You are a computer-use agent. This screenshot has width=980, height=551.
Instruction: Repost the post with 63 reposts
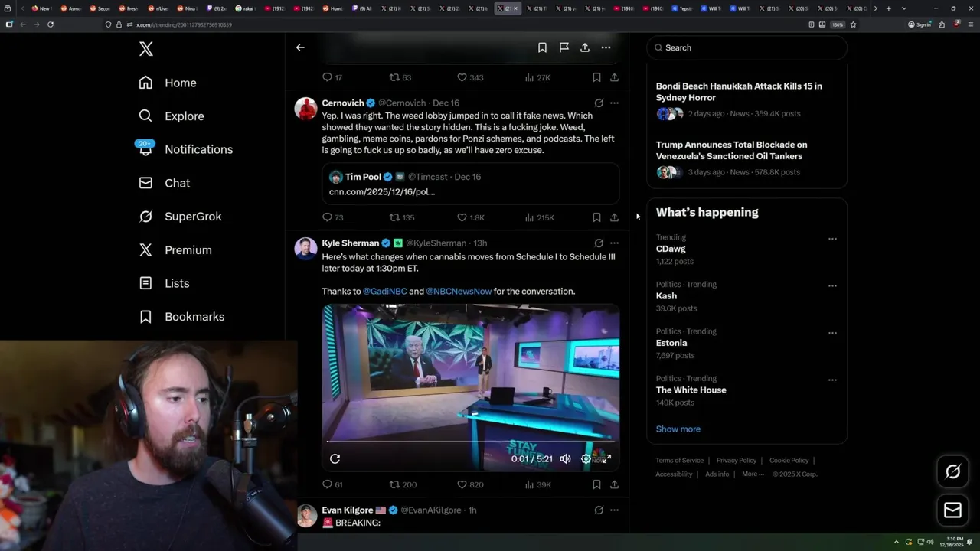400,77
